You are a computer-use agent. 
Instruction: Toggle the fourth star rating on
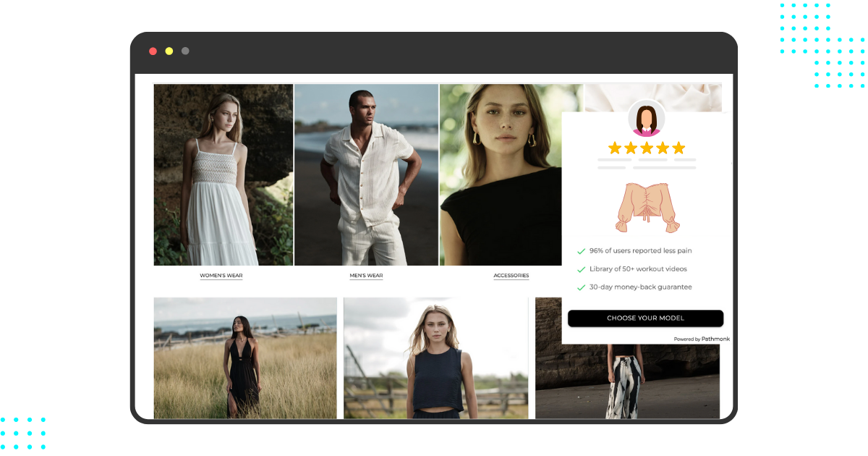point(662,148)
